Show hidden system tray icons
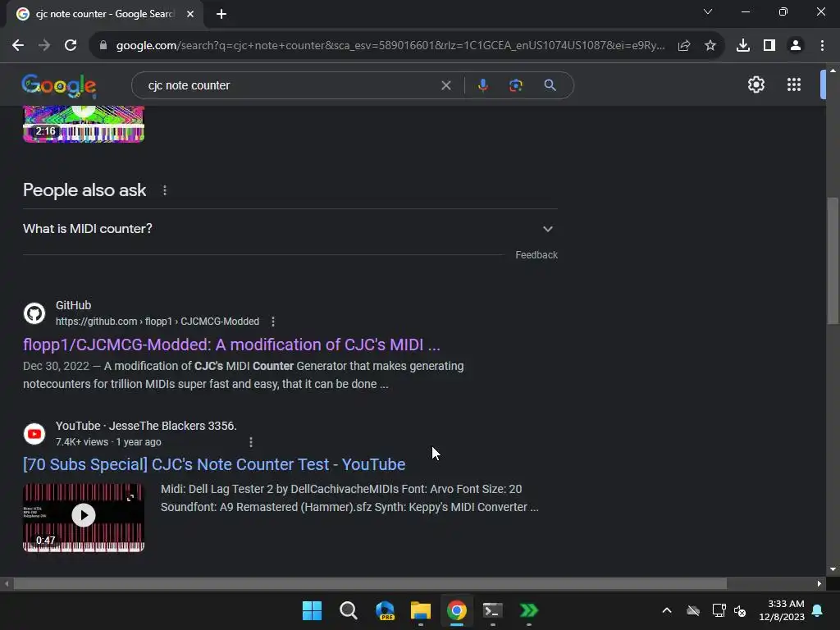The width and height of the screenshot is (840, 630). coord(667,610)
